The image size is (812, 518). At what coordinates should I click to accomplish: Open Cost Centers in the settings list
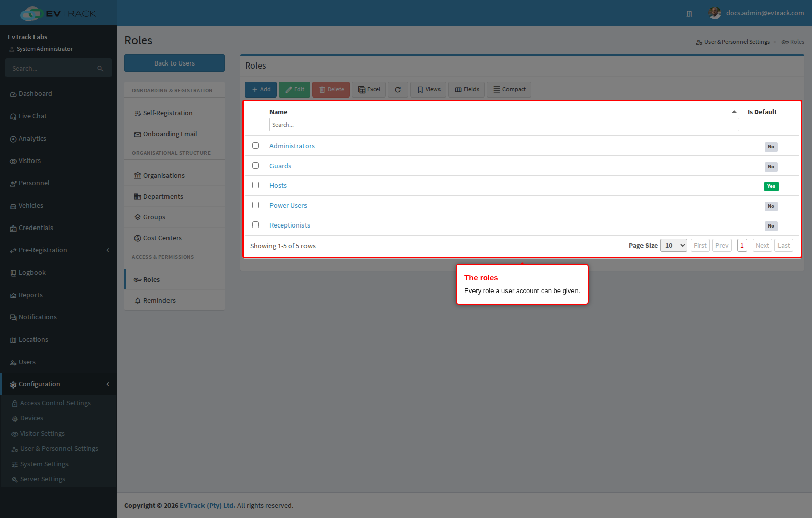pos(175,238)
